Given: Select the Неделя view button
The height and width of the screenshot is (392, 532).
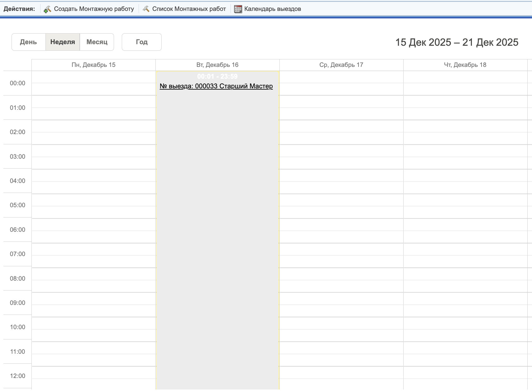Looking at the screenshot, I should tap(63, 42).
